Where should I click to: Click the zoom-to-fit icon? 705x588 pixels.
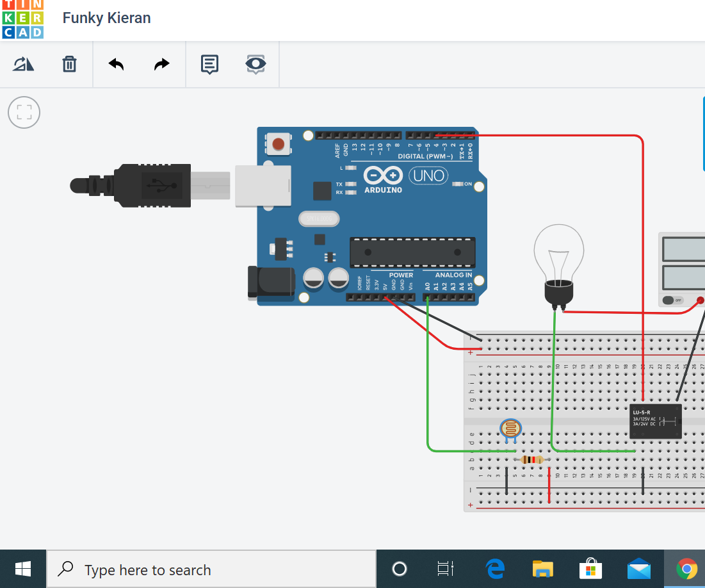[x=24, y=112]
